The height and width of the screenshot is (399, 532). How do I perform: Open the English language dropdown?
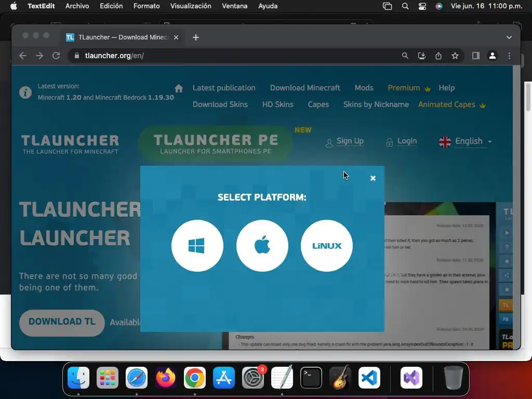coord(465,141)
